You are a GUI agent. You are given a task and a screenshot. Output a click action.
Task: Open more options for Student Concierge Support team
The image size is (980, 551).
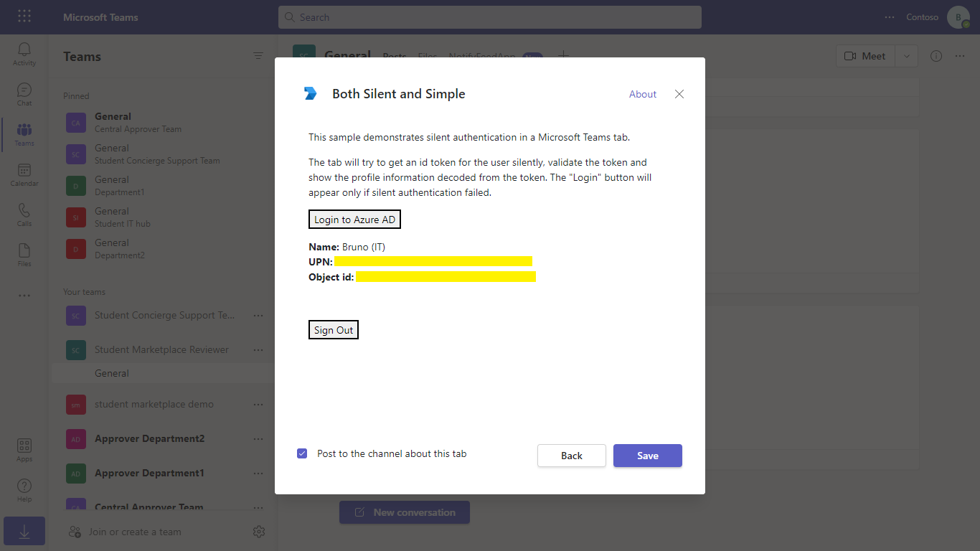(258, 315)
